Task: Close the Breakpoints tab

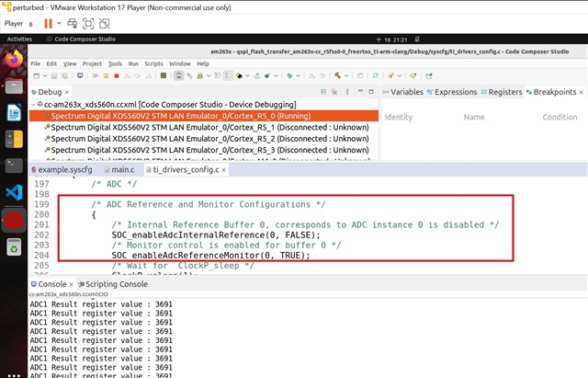Action: [582, 92]
